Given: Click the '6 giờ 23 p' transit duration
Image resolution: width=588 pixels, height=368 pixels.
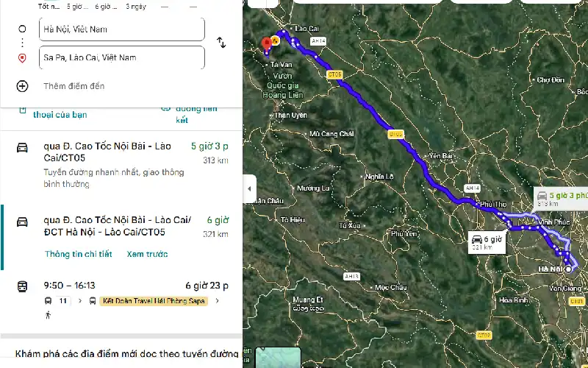Looking at the screenshot, I should [207, 286].
